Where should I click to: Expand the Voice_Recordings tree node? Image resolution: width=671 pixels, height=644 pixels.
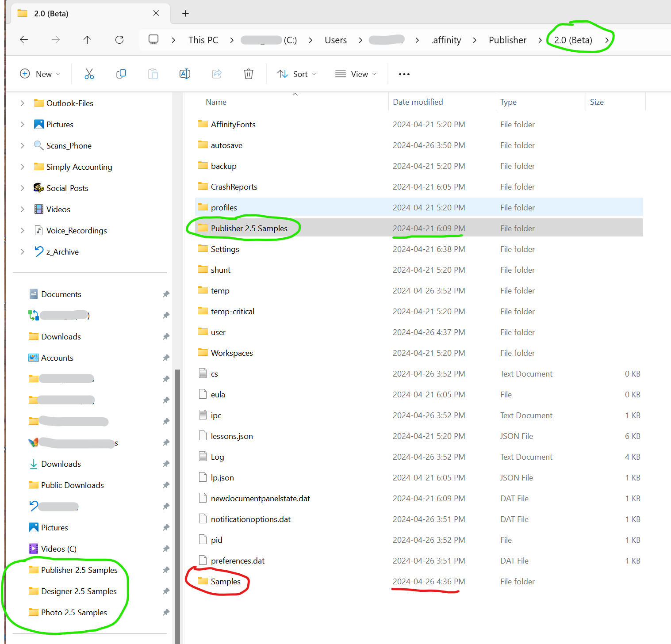[x=23, y=230]
